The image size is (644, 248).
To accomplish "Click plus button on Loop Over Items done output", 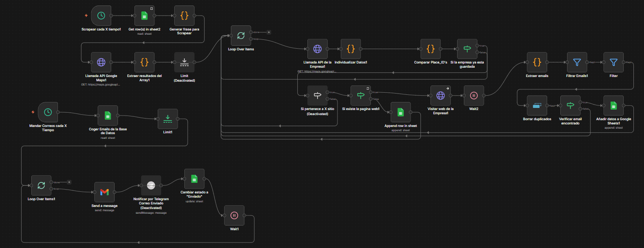I will 269,32.
